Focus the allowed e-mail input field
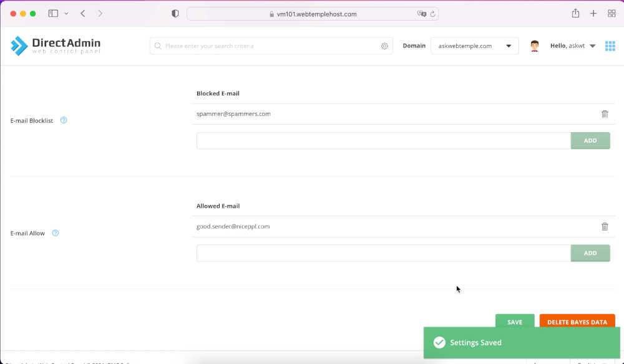The height and width of the screenshot is (364, 624). [x=384, y=253]
